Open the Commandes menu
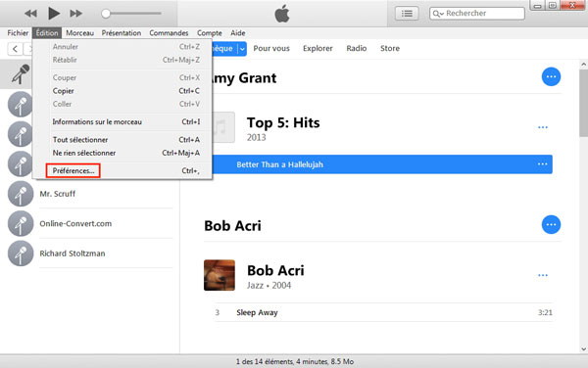The image size is (588, 368). (169, 33)
